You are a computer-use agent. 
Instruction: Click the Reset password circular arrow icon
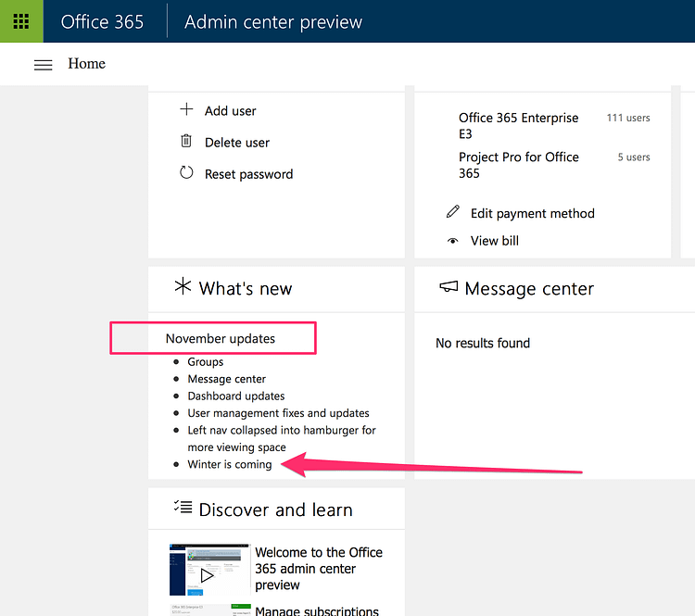point(186,172)
